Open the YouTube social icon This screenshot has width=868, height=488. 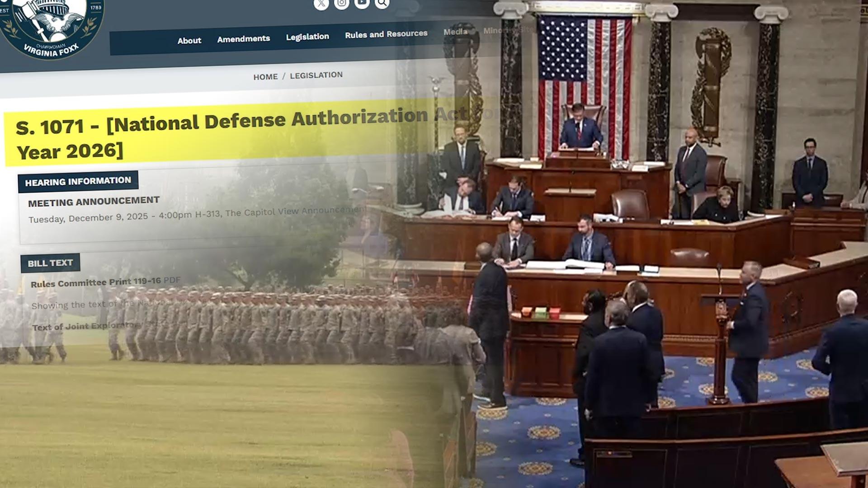tap(362, 3)
